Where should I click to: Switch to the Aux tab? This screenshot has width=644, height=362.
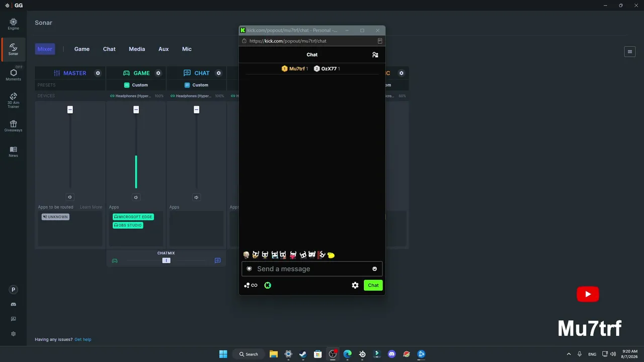(164, 49)
